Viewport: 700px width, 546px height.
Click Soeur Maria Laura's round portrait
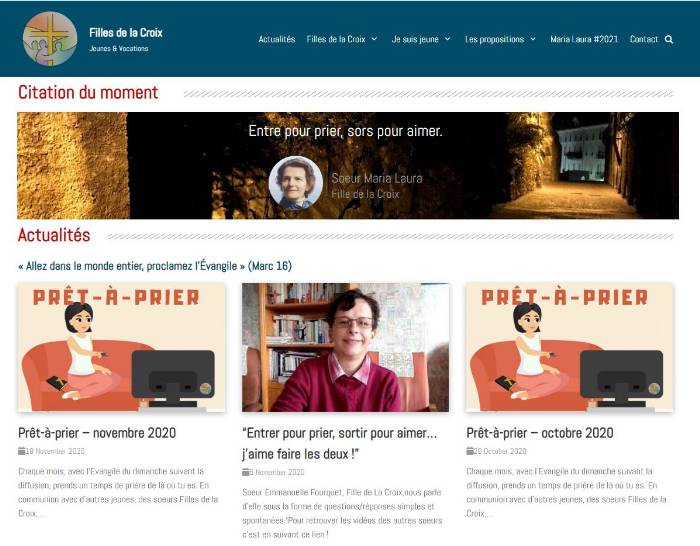[296, 183]
